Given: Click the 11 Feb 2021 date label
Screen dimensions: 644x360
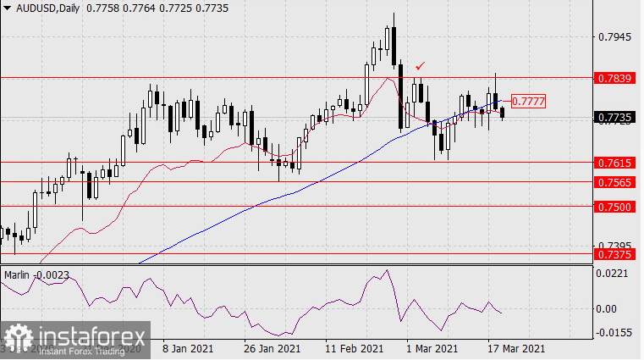Looking at the screenshot, I should click(354, 348).
